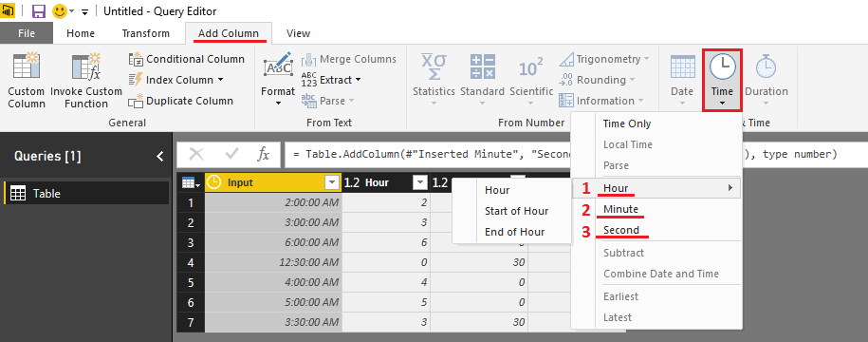Select the Add Column tab
Image resolution: width=868 pixels, height=342 pixels.
coord(229,33)
